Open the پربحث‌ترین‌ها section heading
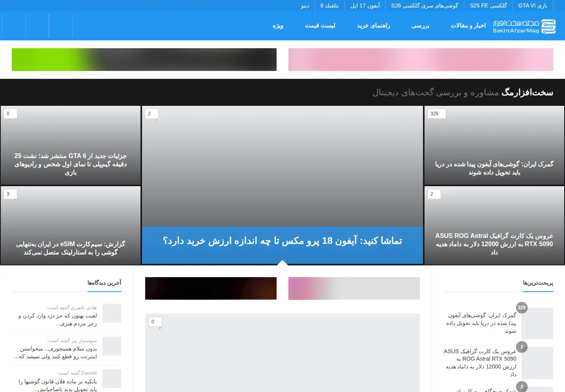Viewport: 565px width, 392px height. 538,283
